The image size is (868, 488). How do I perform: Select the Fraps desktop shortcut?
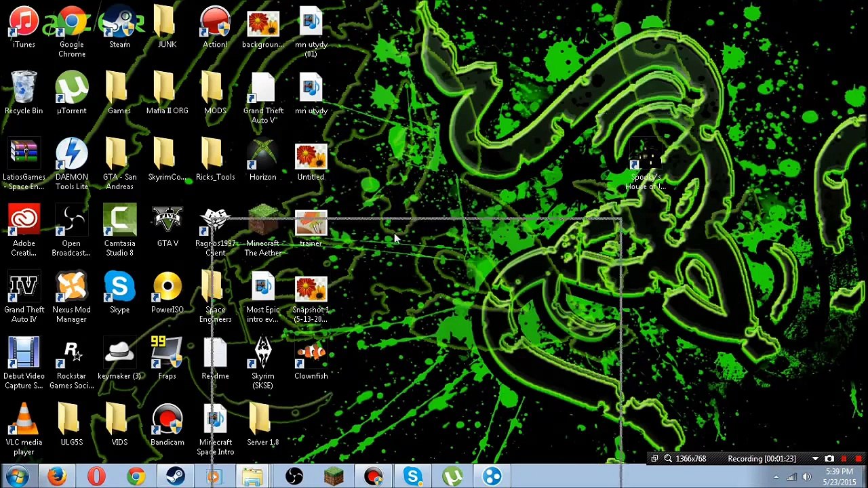coord(167,359)
